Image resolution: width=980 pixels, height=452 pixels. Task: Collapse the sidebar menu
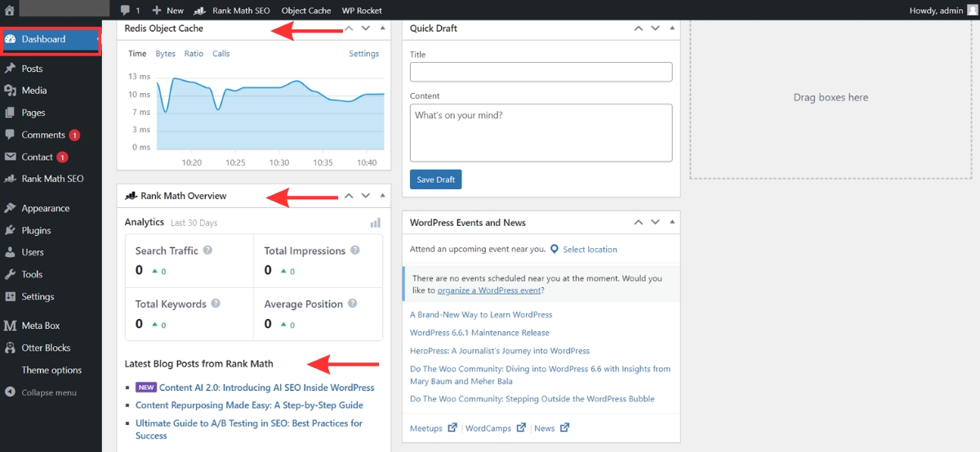[41, 392]
